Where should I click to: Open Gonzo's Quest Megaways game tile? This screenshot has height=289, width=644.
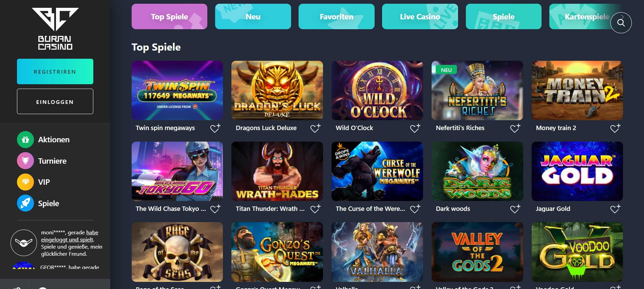pos(277,252)
